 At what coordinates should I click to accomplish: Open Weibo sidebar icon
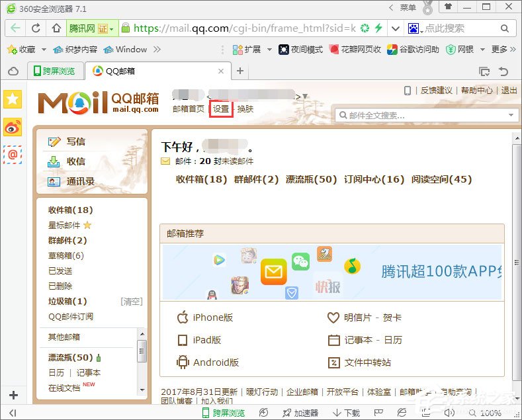tap(13, 127)
